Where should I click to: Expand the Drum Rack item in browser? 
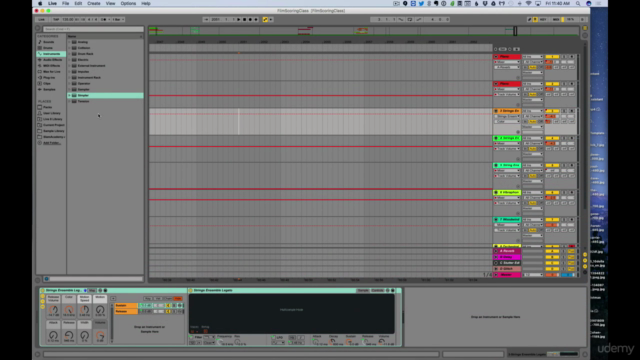tap(69, 54)
